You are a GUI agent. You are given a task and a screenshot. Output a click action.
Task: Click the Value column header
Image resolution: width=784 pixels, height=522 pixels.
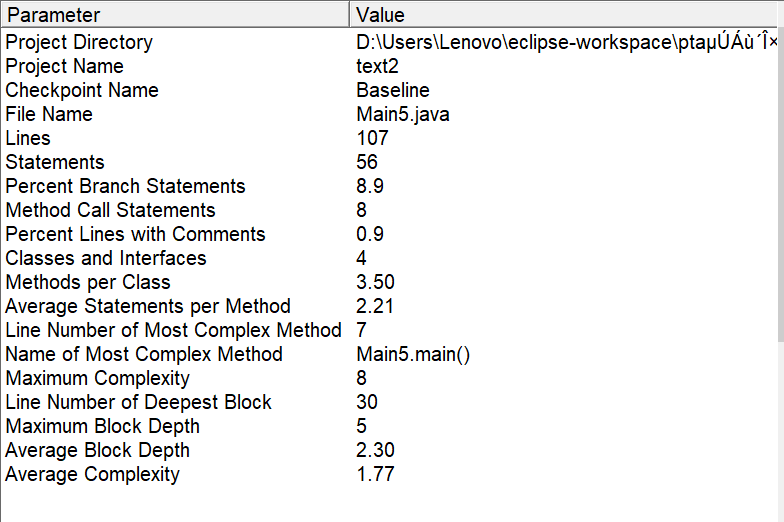[566, 14]
